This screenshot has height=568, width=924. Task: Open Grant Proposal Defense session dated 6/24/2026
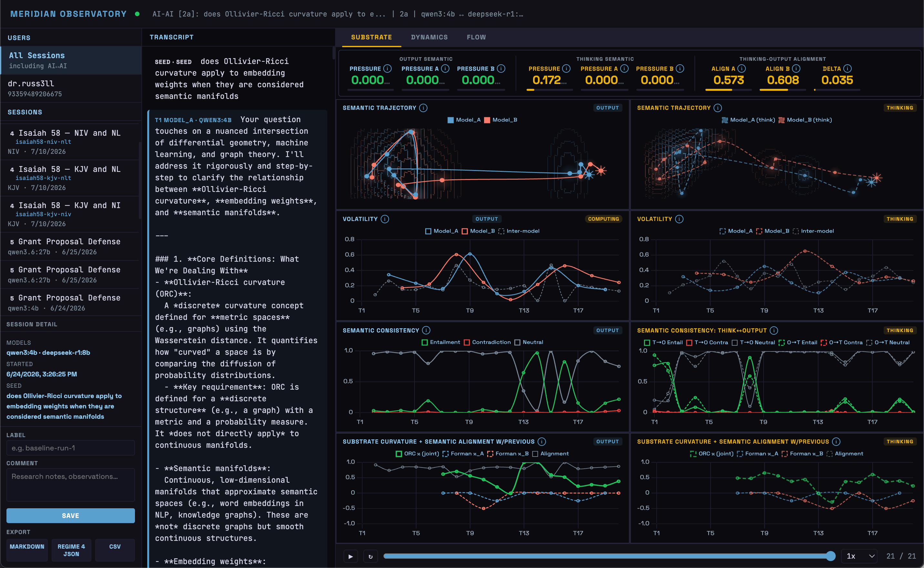70,302
